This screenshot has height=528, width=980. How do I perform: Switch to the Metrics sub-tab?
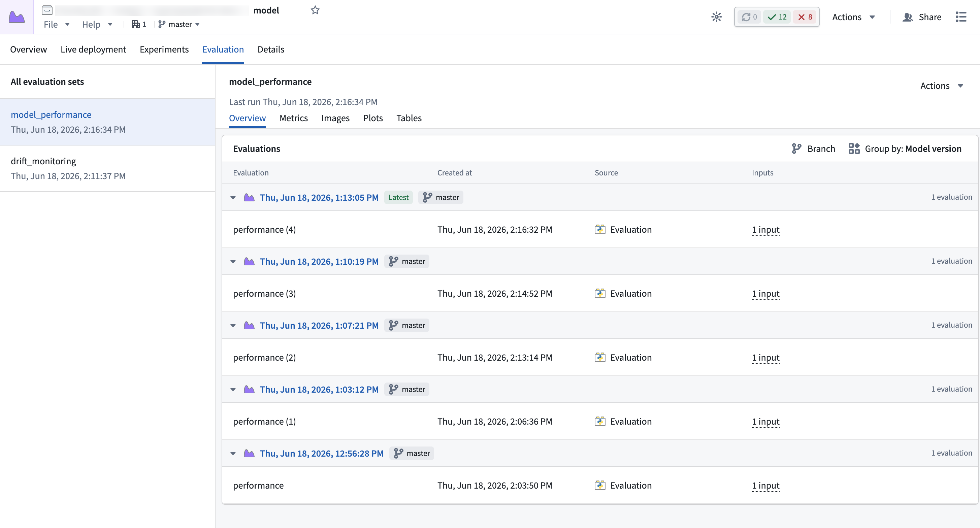(x=293, y=118)
